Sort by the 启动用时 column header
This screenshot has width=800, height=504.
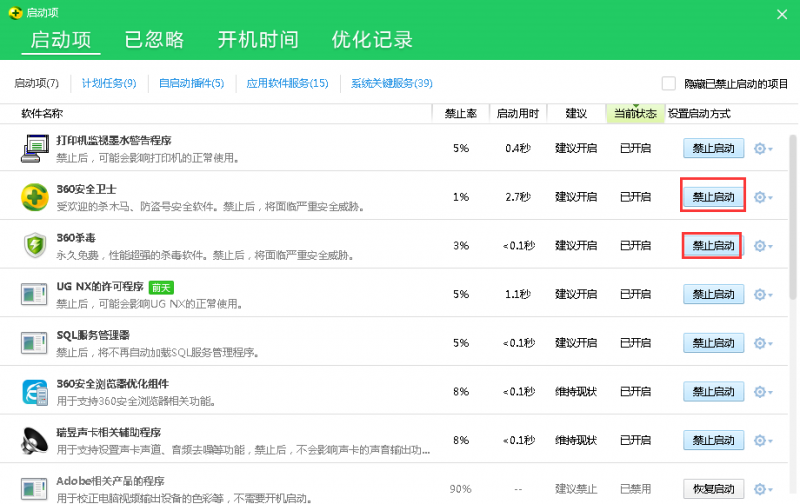518,114
